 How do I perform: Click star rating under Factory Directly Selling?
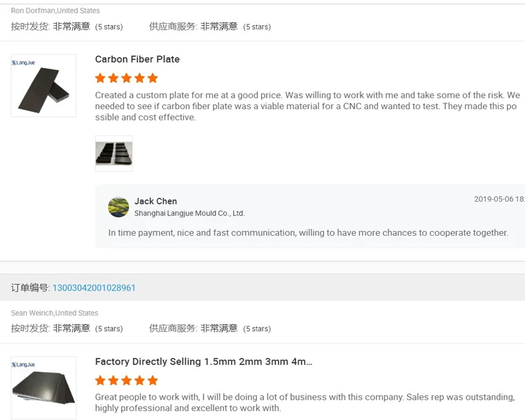click(127, 381)
